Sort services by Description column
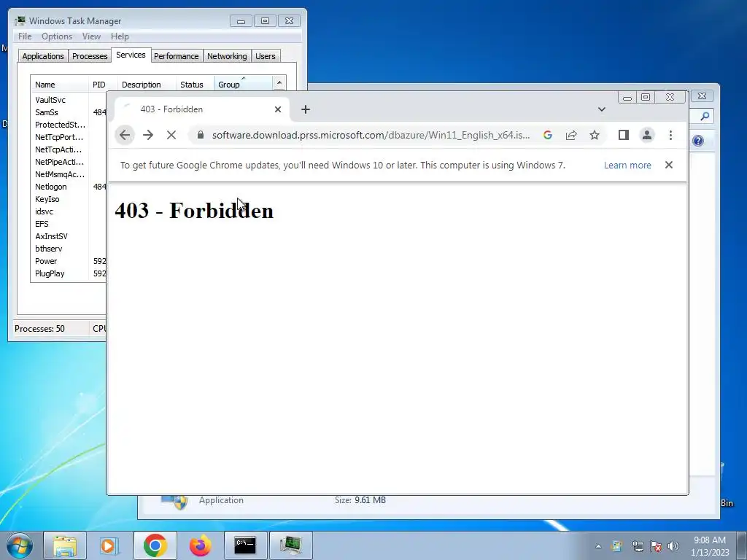 click(x=147, y=85)
